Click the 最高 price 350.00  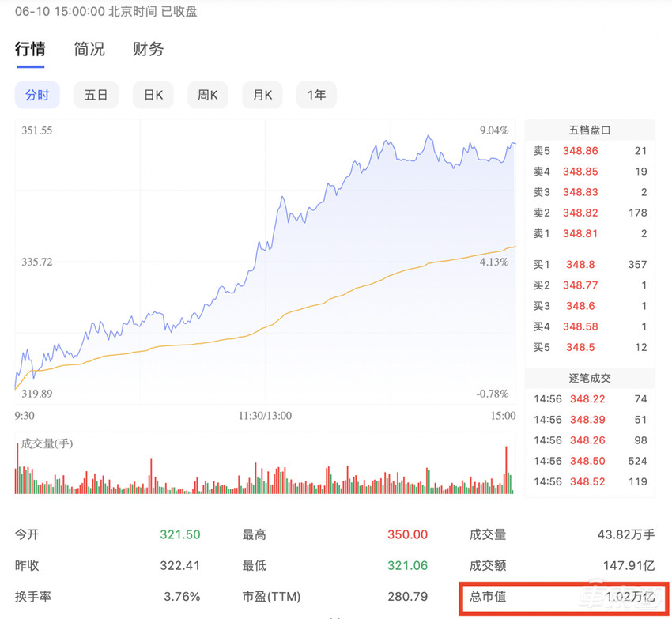coord(406,534)
